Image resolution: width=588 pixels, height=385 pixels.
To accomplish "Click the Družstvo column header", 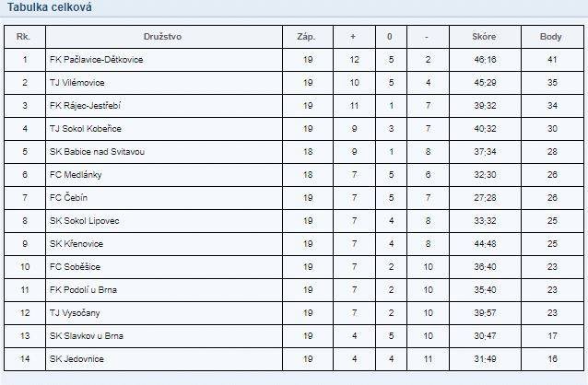I will click(162, 37).
